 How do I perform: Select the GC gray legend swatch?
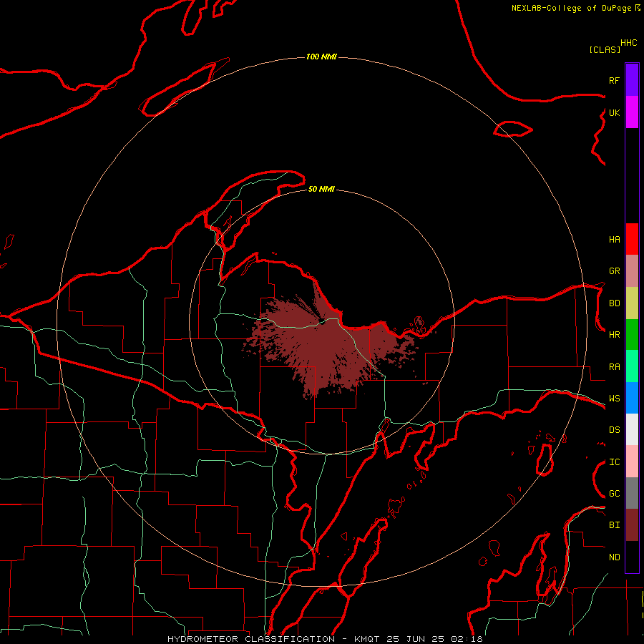[x=632, y=493]
